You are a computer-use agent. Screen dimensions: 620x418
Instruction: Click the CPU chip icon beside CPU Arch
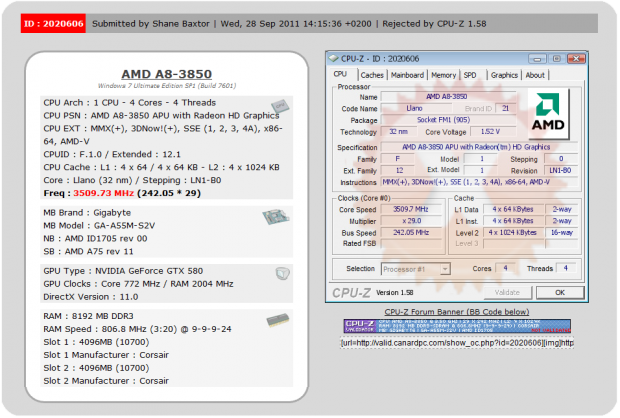coord(280,106)
